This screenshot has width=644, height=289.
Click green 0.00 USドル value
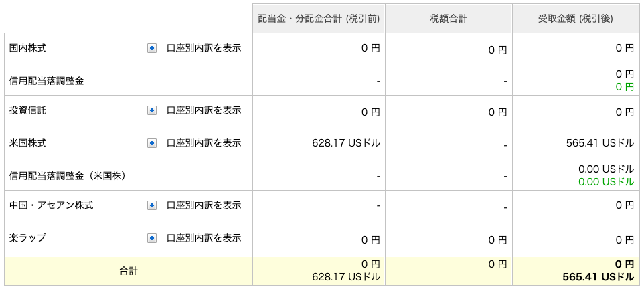coord(607,182)
